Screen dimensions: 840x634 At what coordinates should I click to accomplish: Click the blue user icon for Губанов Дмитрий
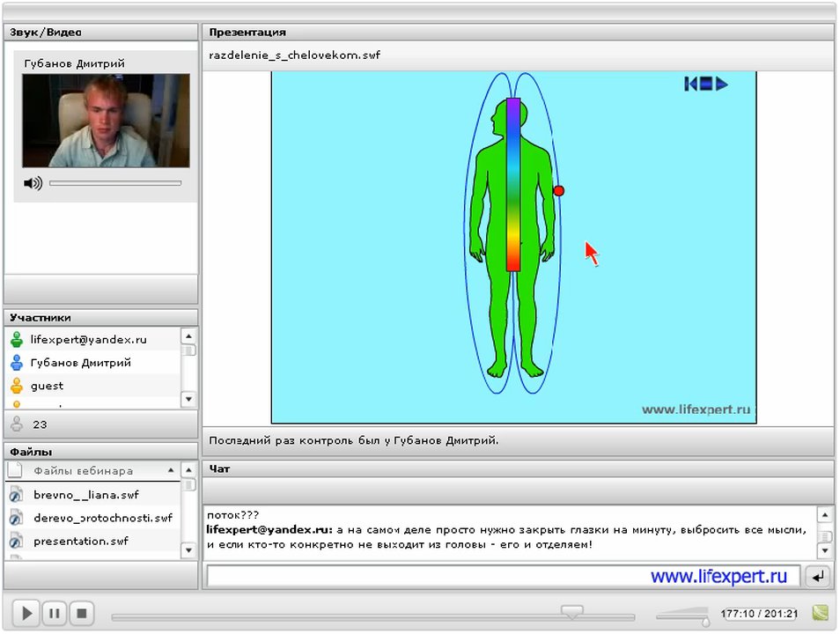point(17,362)
